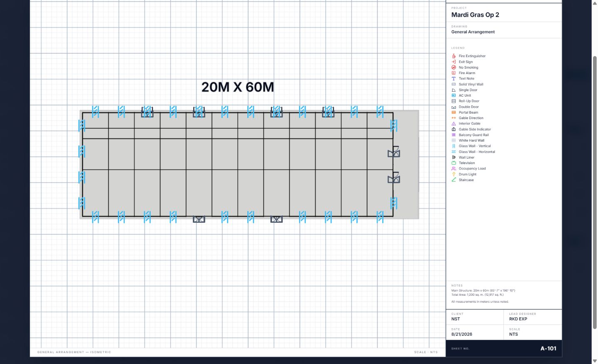Click the 'General Arrangement' drawing name
This screenshot has width=598, height=364.
click(x=473, y=32)
